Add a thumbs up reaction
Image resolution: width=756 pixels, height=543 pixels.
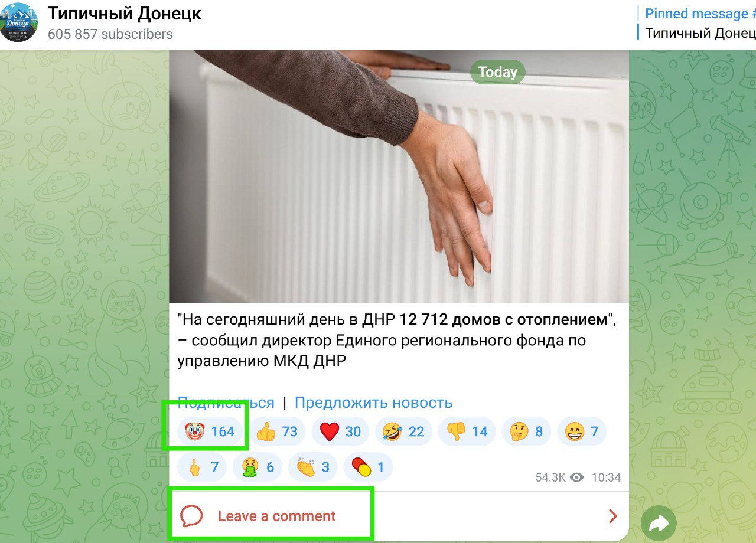coord(276,432)
